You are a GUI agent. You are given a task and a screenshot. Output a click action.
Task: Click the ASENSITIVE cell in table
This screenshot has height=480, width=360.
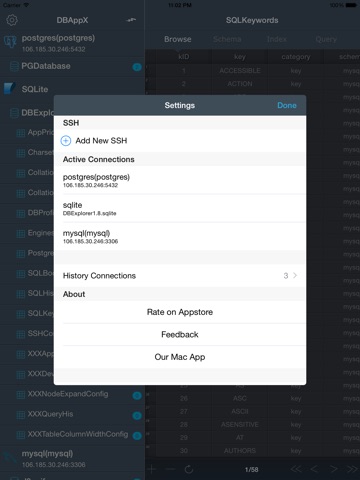pos(240,424)
